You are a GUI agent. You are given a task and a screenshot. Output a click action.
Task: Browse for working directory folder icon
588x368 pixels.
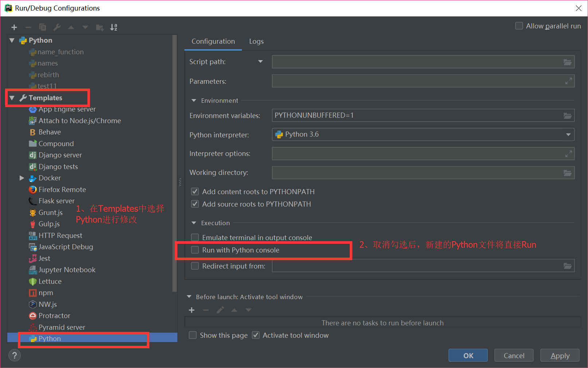[x=568, y=173]
